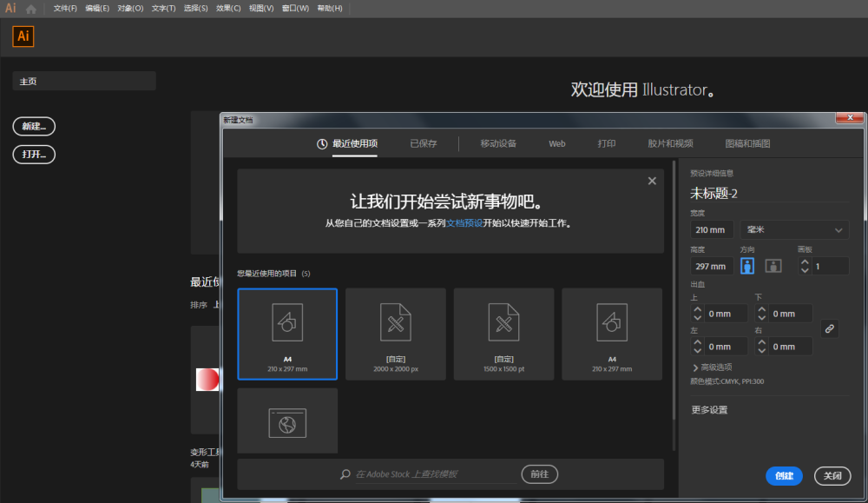Increase left bleed value
This screenshot has width=868, height=503.
[x=698, y=342]
